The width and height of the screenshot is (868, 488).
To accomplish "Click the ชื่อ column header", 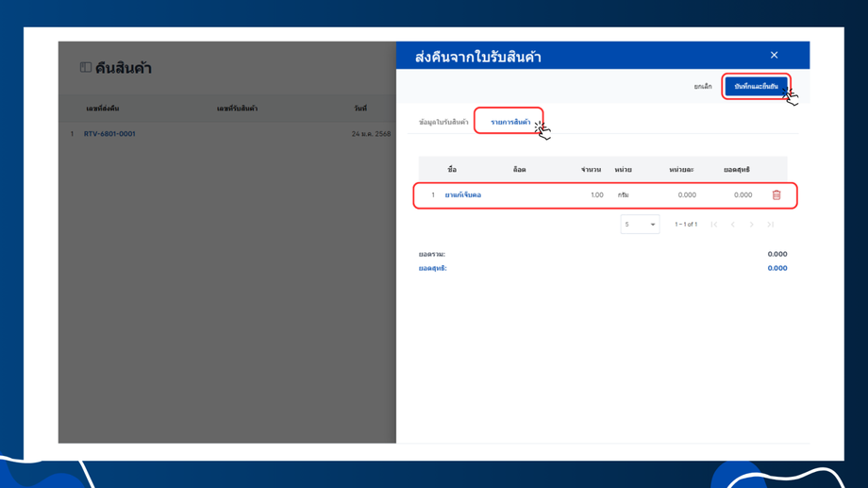I will click(452, 170).
